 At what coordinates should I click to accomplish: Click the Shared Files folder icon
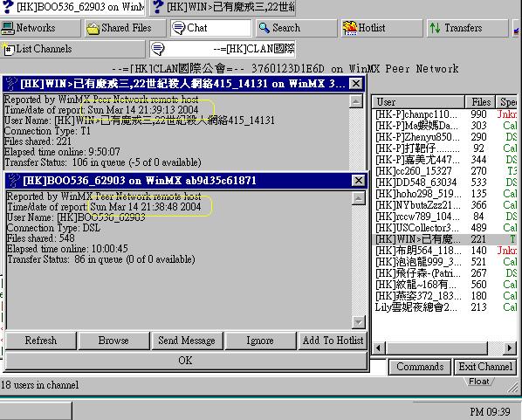(x=93, y=29)
